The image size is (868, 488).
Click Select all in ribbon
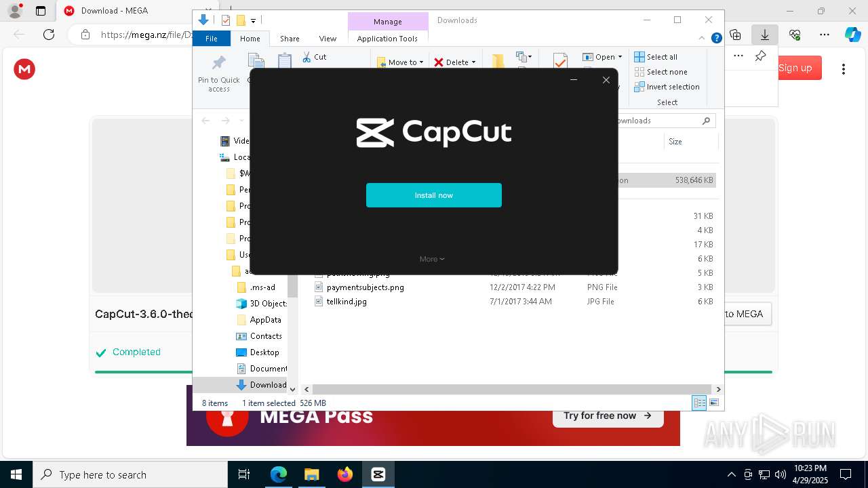(656, 57)
